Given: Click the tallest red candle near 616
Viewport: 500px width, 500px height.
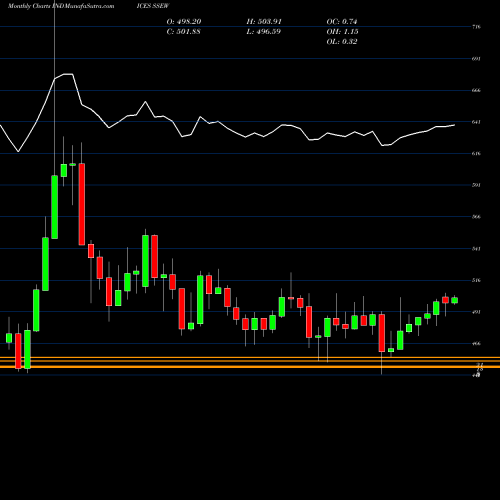Looking at the screenshot, I should click(82, 204).
